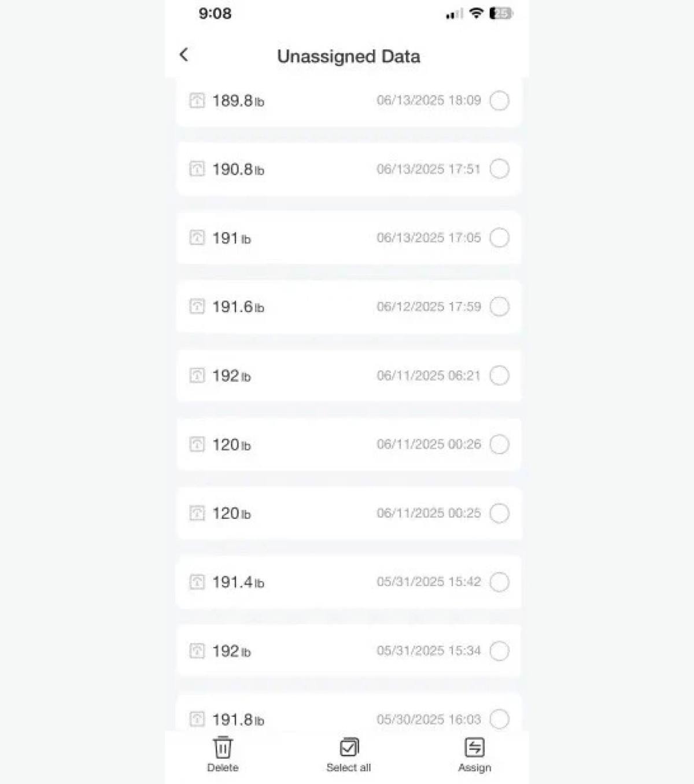Click the Assign label text
The height and width of the screenshot is (784, 694).
tap(474, 768)
